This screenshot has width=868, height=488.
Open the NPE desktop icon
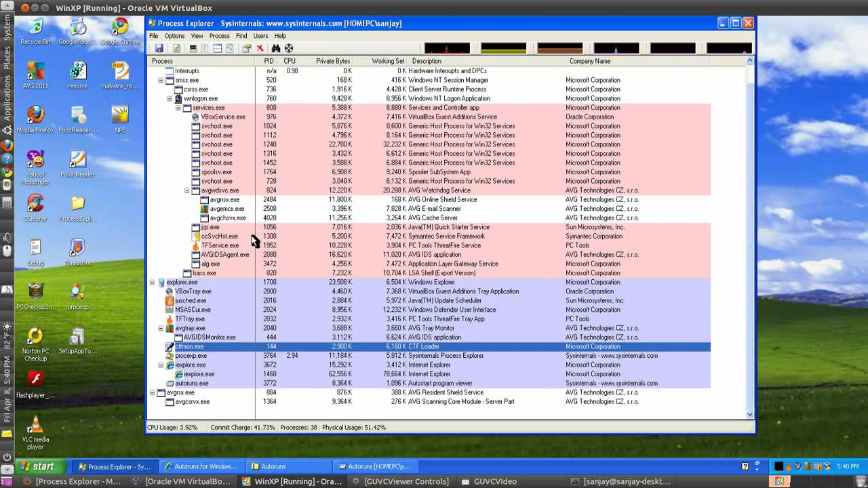click(x=120, y=119)
